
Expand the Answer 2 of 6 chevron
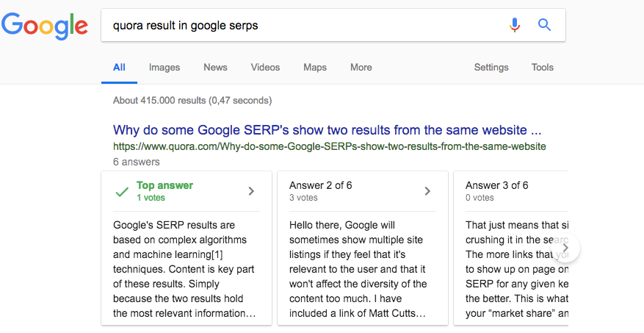tap(427, 191)
